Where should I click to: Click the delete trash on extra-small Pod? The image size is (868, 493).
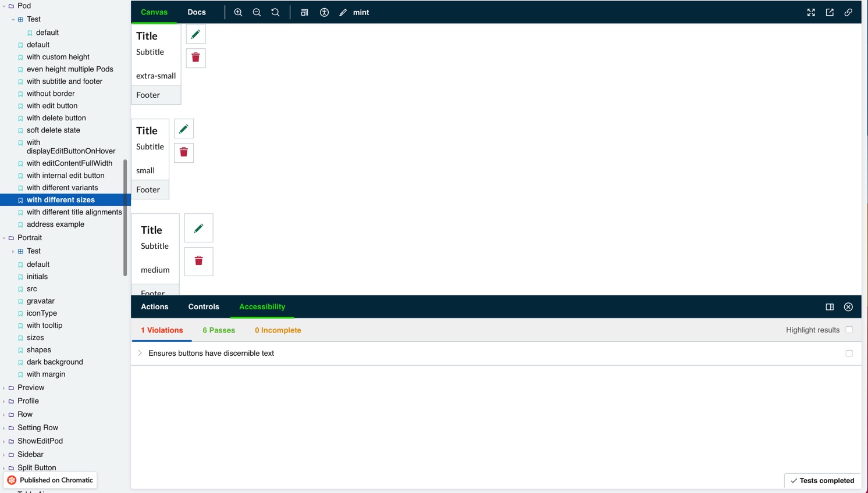(x=196, y=58)
